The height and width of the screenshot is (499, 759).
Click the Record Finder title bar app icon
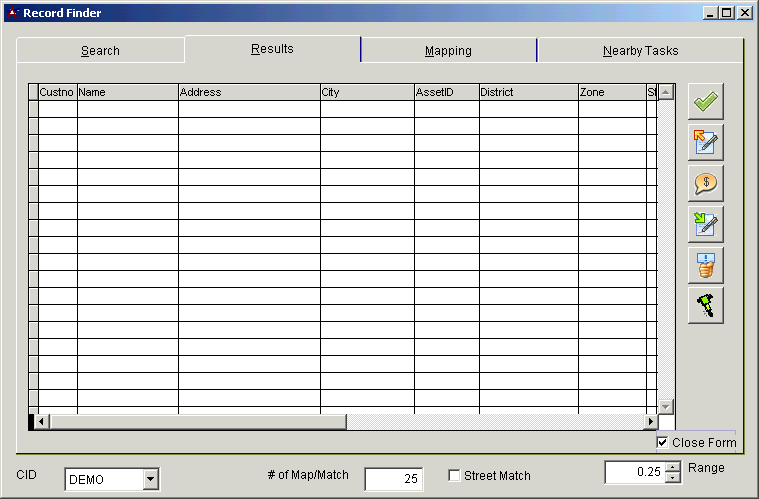[12, 13]
